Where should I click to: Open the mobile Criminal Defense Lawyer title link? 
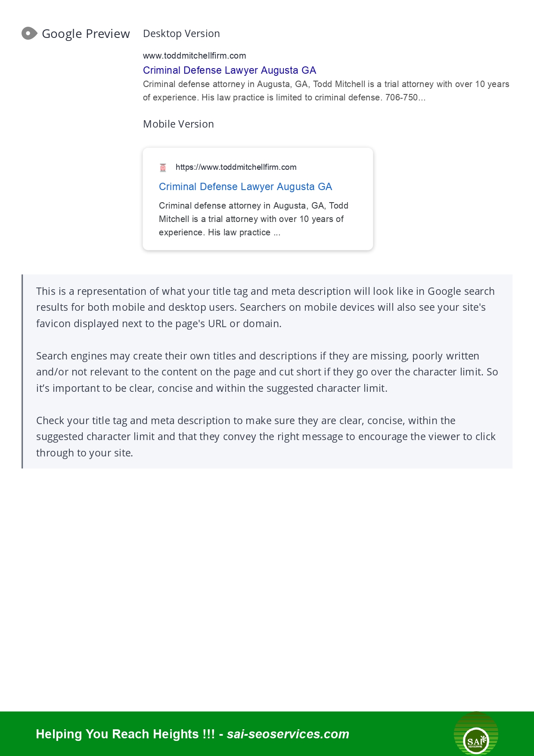click(x=245, y=187)
